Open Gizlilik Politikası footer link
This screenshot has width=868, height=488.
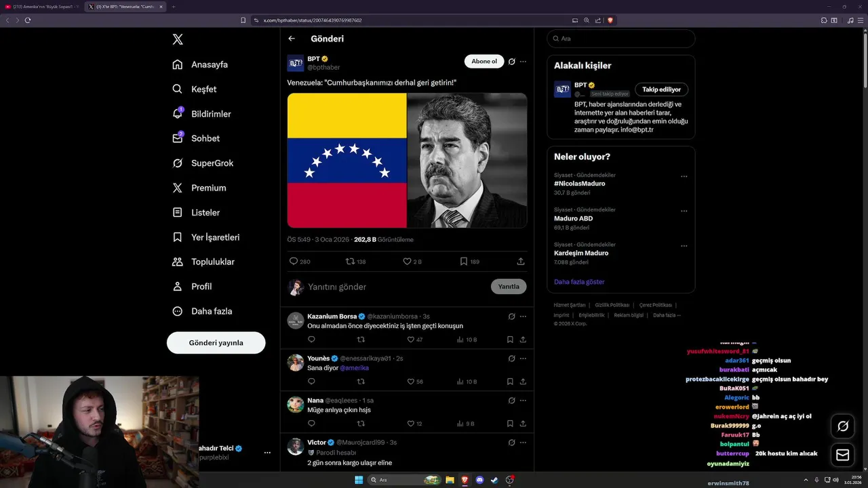coord(612,305)
